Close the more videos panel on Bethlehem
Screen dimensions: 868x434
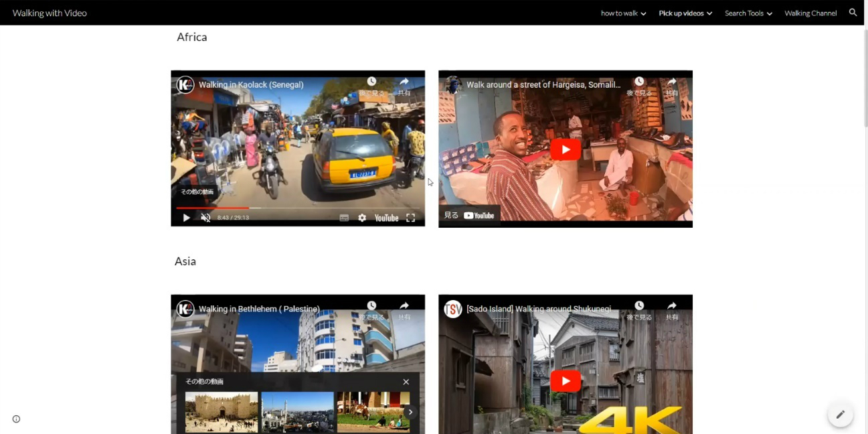coord(406,382)
